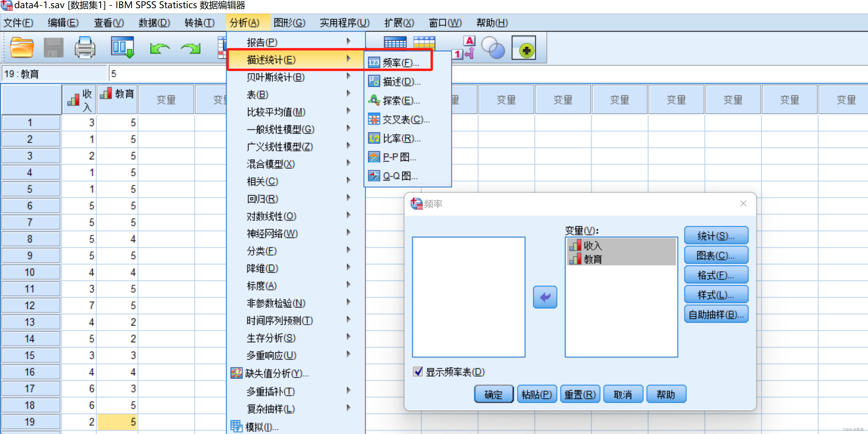Expand the 非参数检验 submenu
This screenshot has width=868, height=434.
coord(276,303)
